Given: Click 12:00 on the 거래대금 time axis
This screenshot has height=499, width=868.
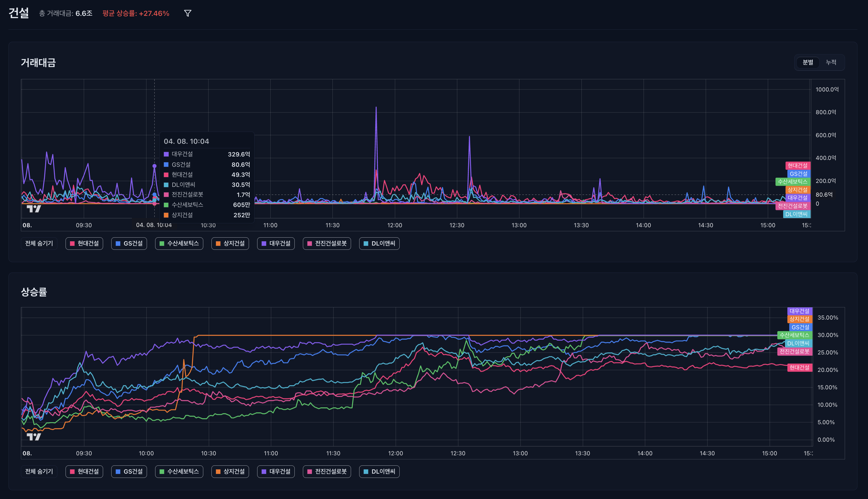Looking at the screenshot, I should pos(395,225).
